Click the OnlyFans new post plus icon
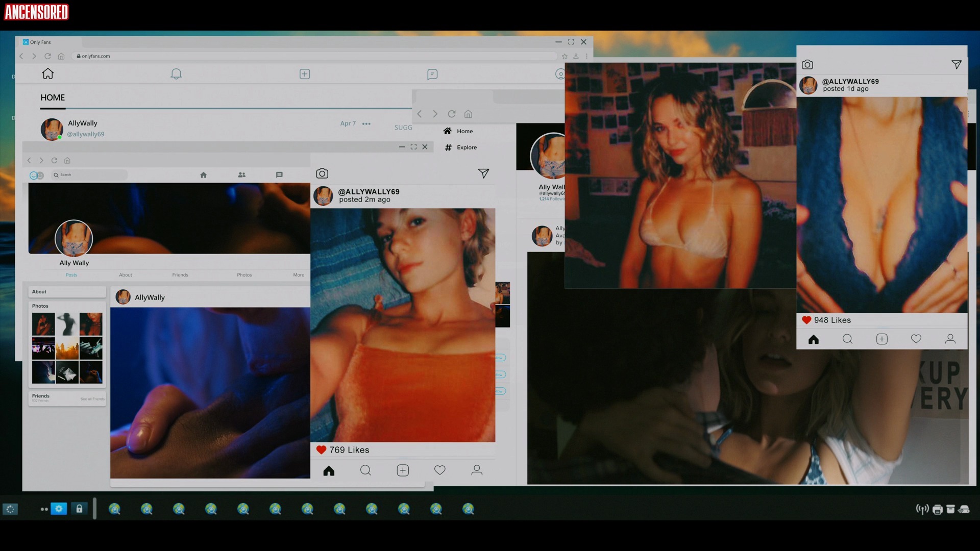980x551 pixels. (305, 74)
